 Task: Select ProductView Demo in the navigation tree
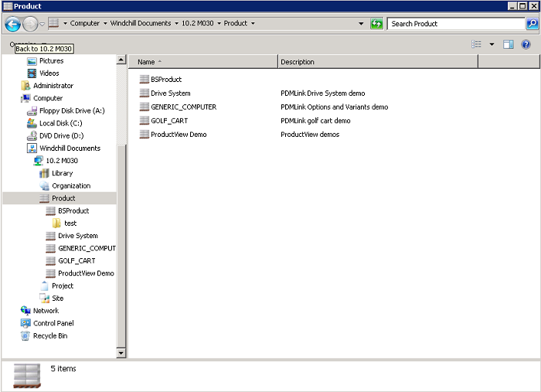[86, 273]
